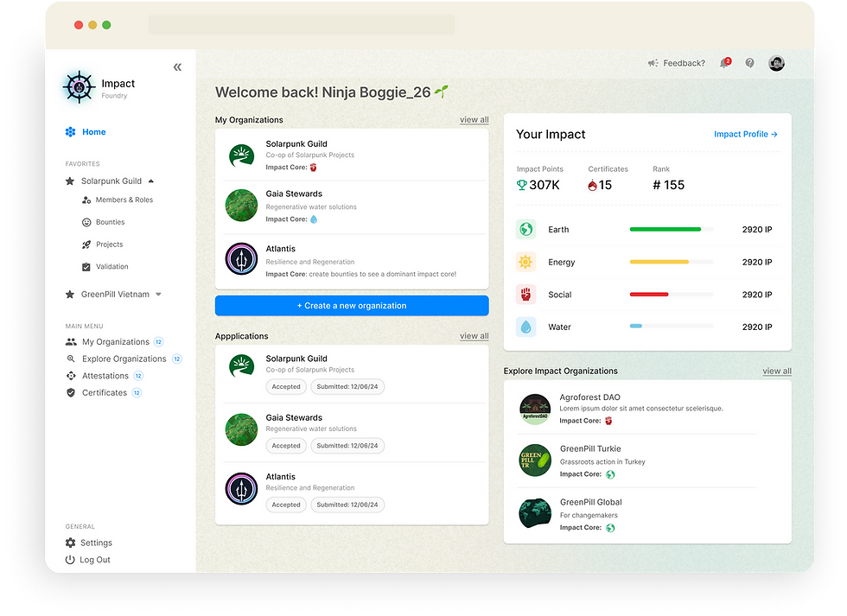Open Bounties under Solarpunk Guild
Image resolution: width=847 pixels, height=616 pixels.
coord(111,222)
